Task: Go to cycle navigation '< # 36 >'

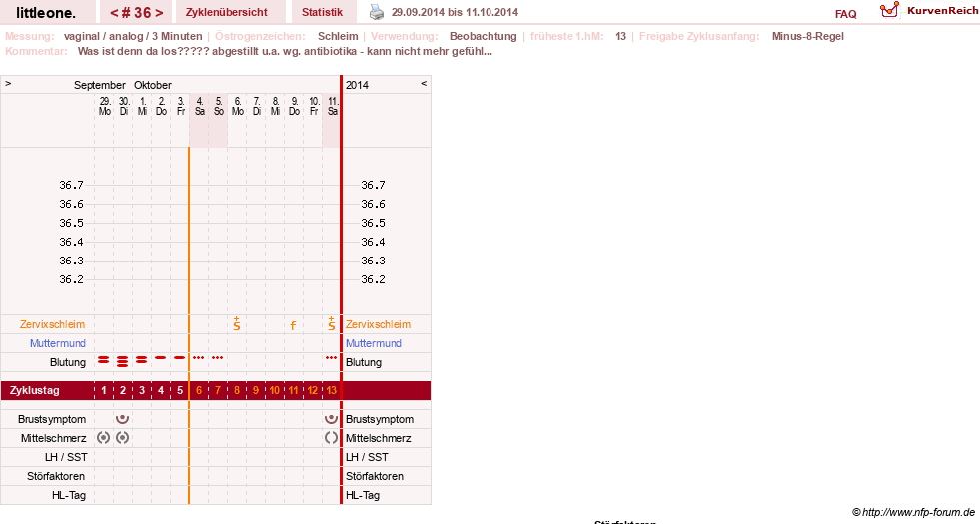Action: point(136,13)
